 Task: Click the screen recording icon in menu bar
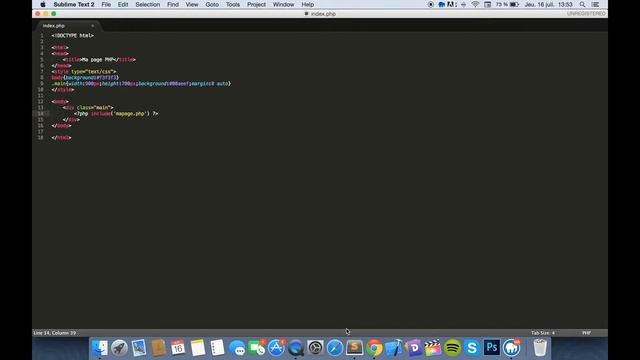pyautogui.click(x=431, y=4)
